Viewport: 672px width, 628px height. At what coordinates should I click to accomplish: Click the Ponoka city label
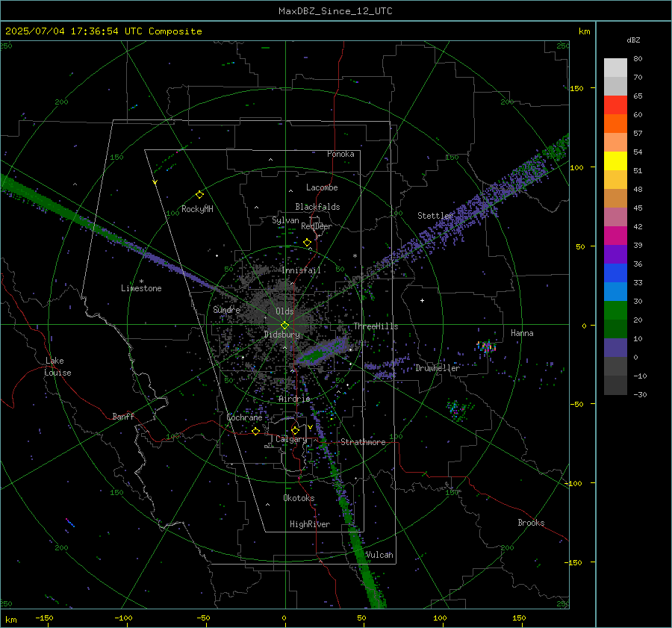pos(340,154)
